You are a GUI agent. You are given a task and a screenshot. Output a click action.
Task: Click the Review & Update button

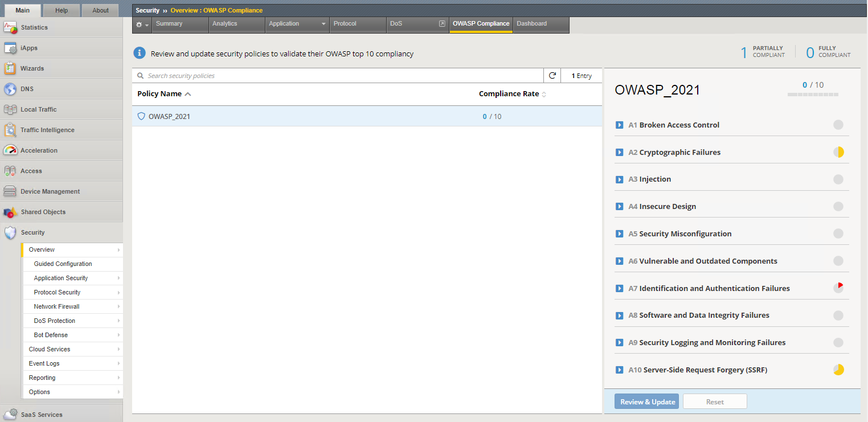(646, 401)
